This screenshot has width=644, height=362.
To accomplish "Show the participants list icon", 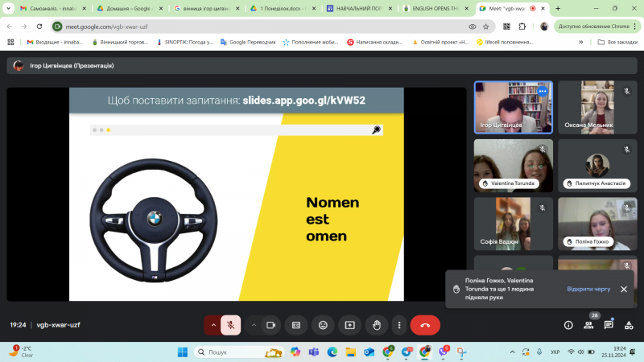I will click(x=588, y=325).
